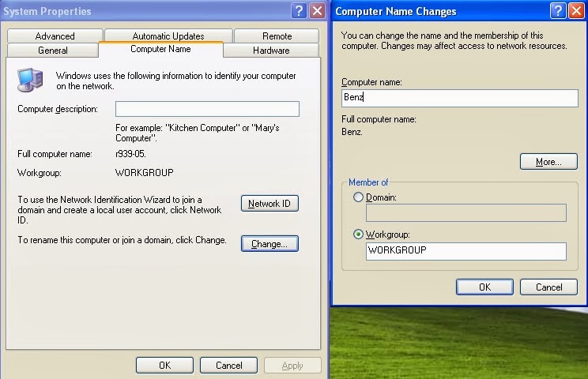Image resolution: width=588 pixels, height=379 pixels.
Task: Select the Domain radio button
Action: click(358, 197)
